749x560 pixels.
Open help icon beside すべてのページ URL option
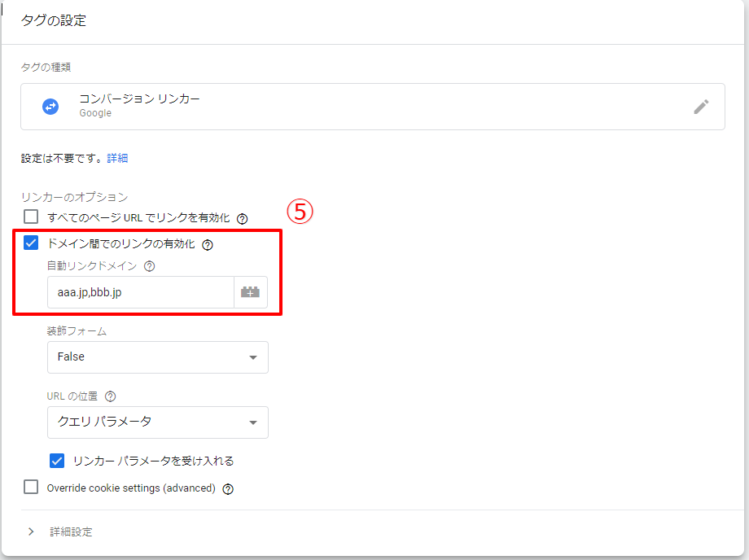click(x=242, y=218)
